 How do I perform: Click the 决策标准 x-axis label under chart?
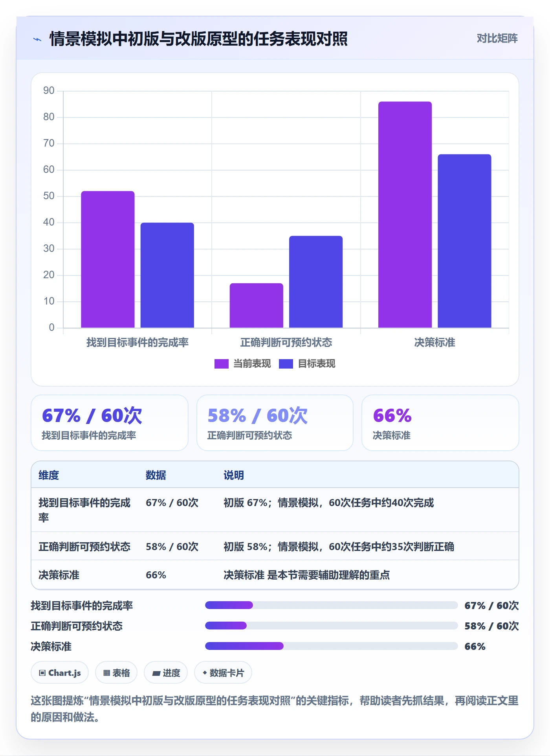pyautogui.click(x=434, y=343)
